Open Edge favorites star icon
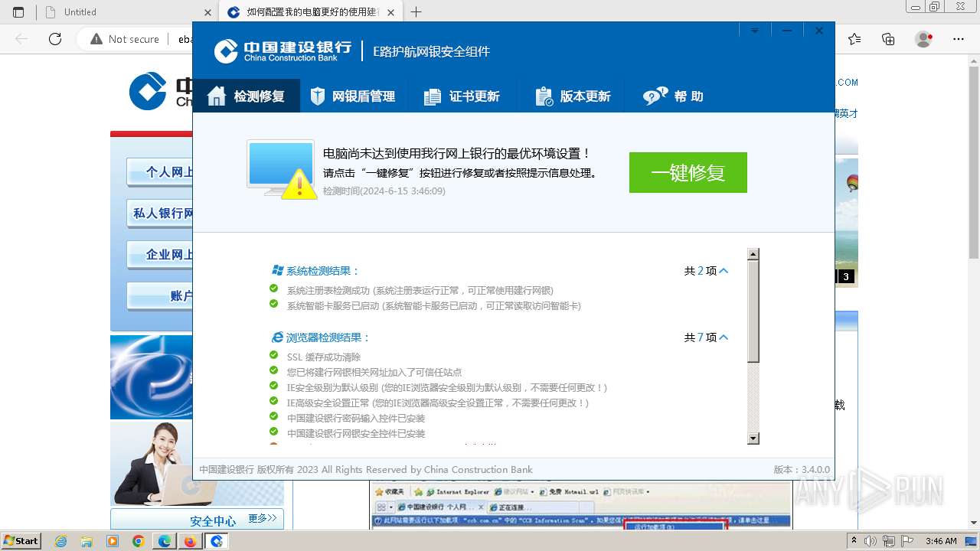Screen dimensions: 980x551 click(854, 39)
